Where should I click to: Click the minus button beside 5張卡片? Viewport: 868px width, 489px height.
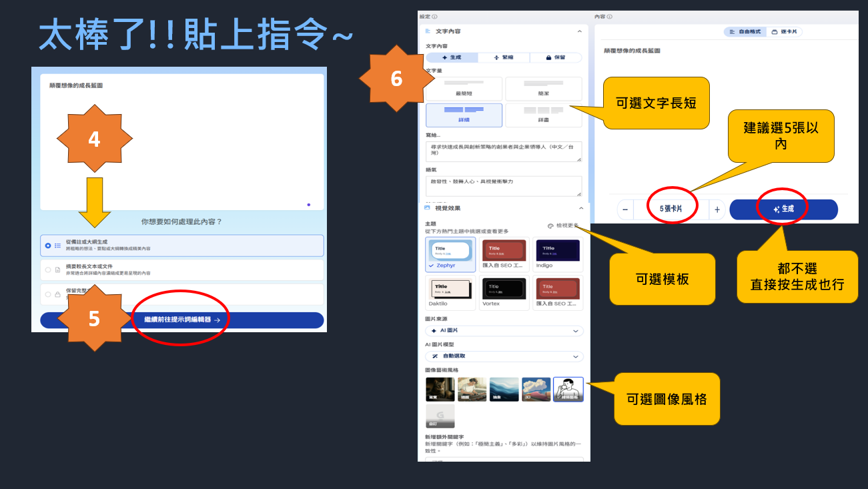(625, 209)
